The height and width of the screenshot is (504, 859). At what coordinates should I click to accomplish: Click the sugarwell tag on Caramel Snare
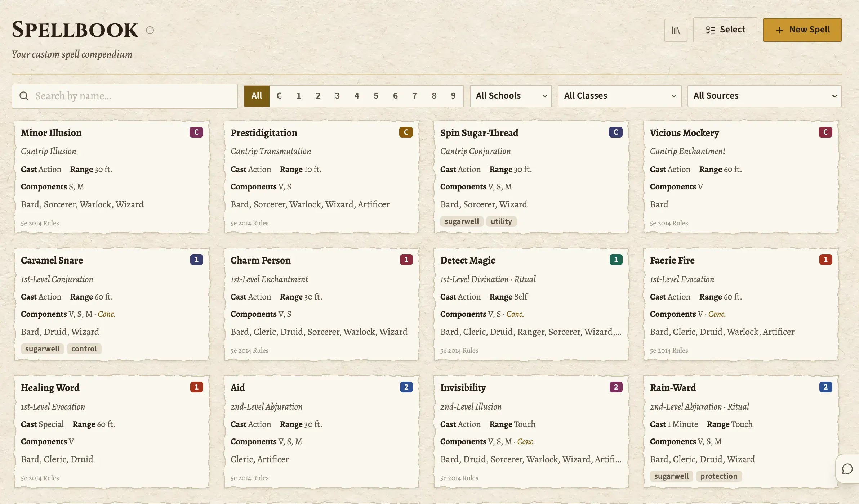(43, 349)
